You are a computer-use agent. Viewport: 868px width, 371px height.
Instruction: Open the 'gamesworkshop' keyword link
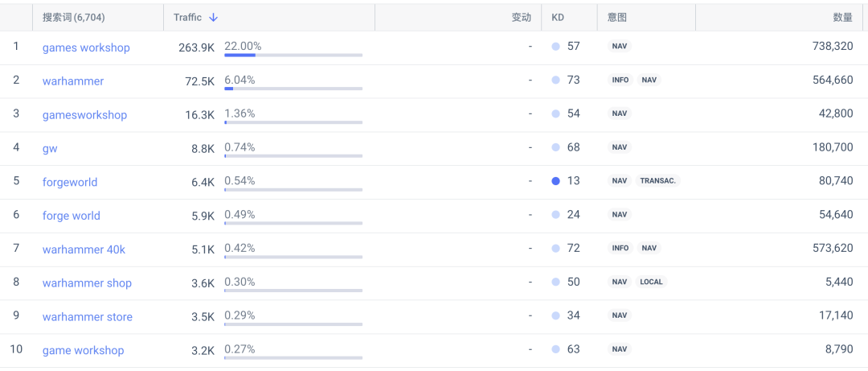tap(84, 115)
